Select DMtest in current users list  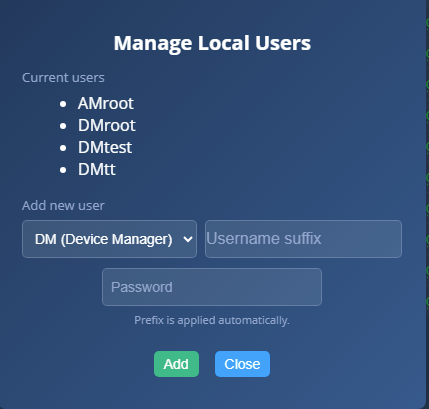[105, 147]
